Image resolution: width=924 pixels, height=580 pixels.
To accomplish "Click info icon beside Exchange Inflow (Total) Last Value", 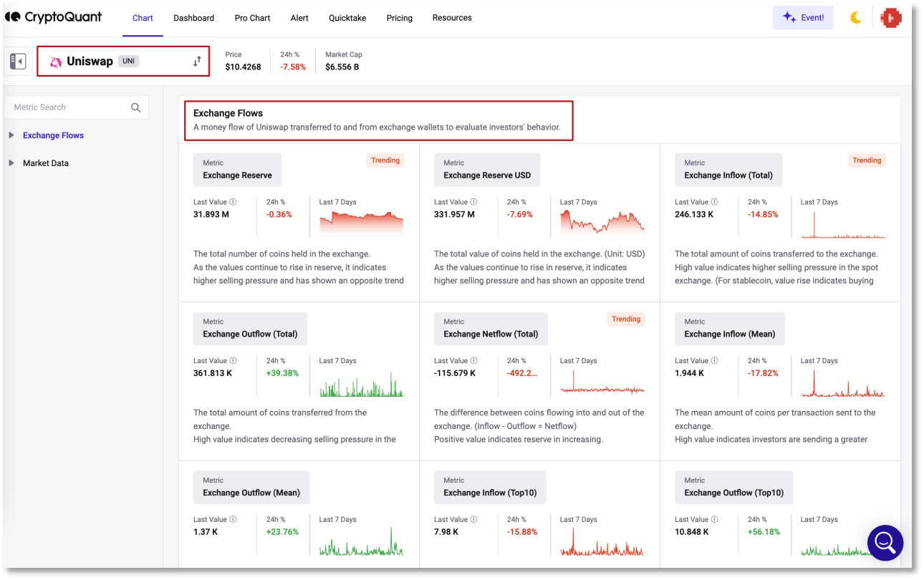I will pyautogui.click(x=715, y=202).
